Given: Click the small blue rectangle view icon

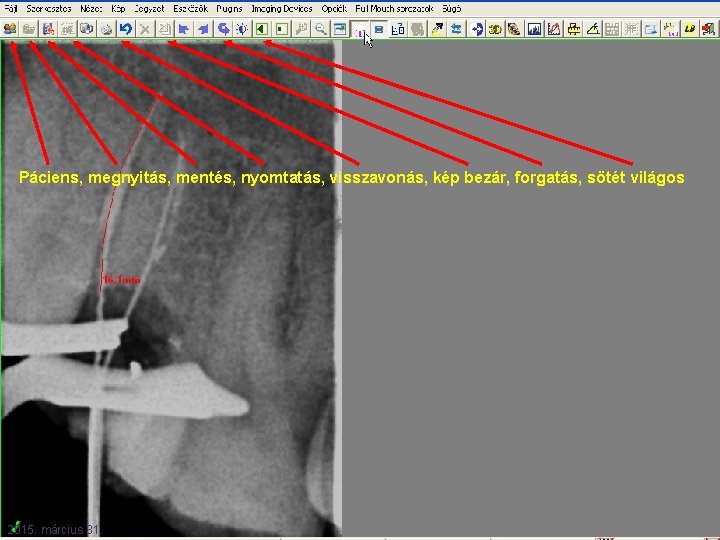Looking at the screenshot, I should [x=379, y=29].
